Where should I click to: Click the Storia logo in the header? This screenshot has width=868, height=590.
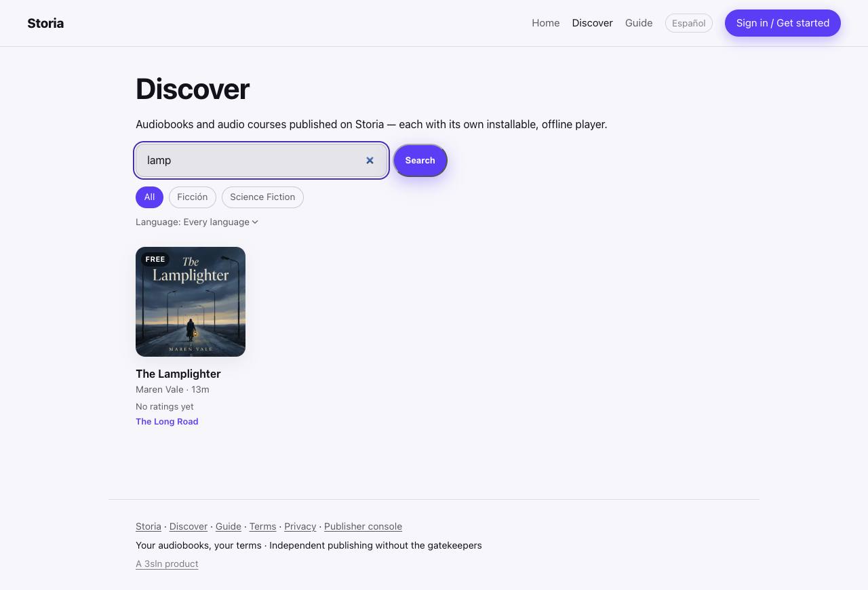point(45,23)
